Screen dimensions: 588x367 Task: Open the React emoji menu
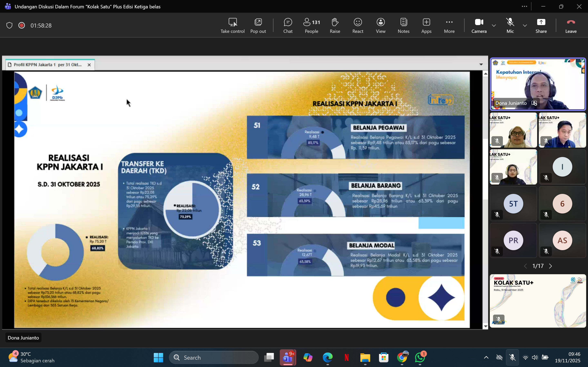[358, 25]
